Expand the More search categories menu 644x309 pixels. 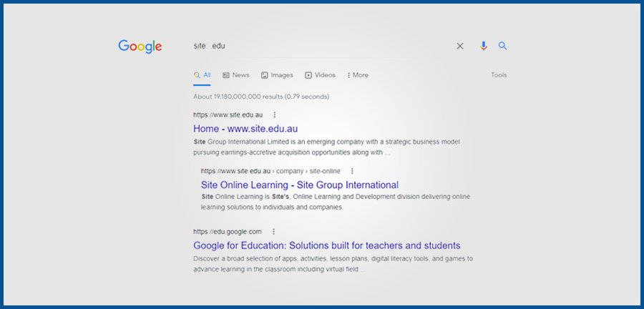(358, 75)
